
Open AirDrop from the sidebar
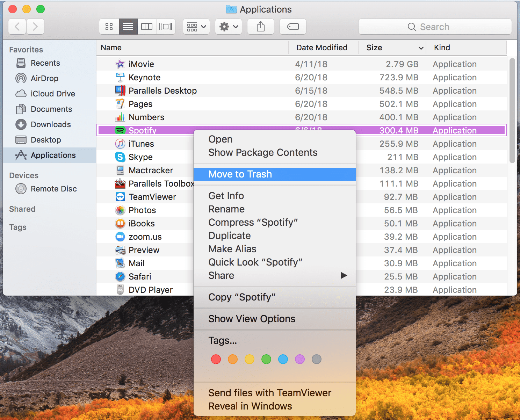44,78
